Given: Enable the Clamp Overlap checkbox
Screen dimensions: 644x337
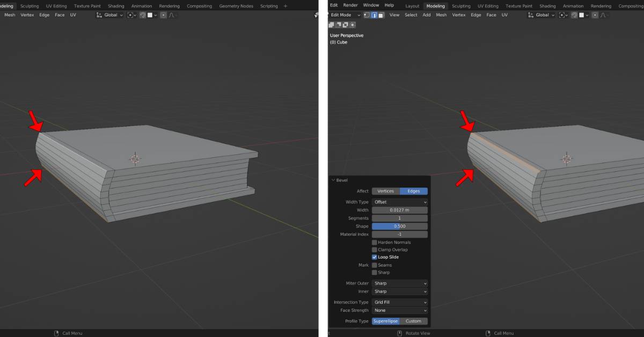Looking at the screenshot, I should [x=374, y=250].
